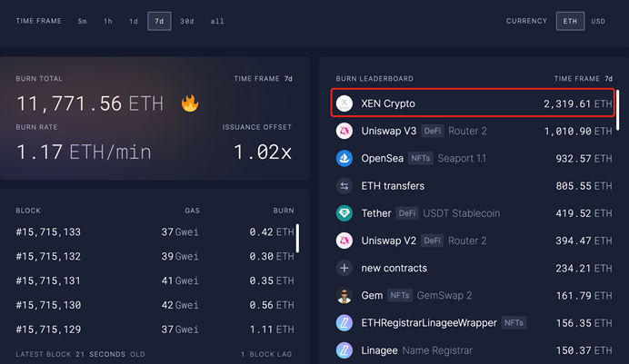Open the Uniswap V2 Router 2 entry

pos(474,241)
